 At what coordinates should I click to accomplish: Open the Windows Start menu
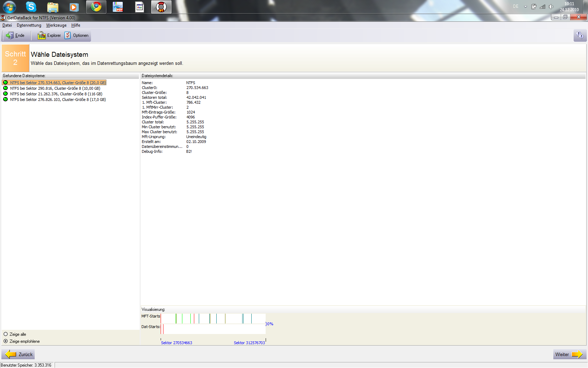(9, 7)
